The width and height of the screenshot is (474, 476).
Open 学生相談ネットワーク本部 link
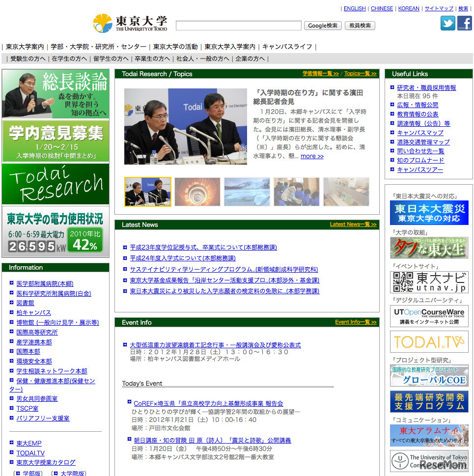pos(52,371)
